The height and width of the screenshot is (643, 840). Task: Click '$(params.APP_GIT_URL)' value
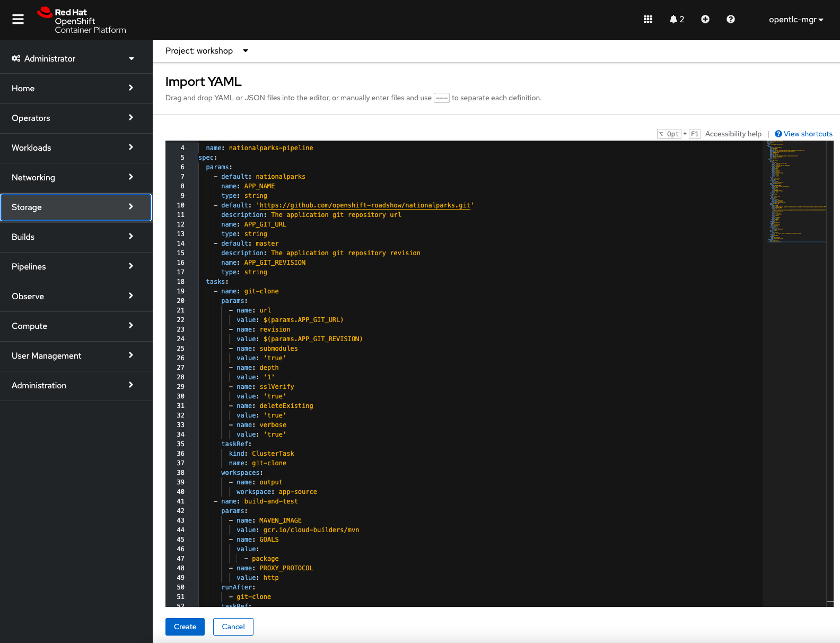[303, 320]
